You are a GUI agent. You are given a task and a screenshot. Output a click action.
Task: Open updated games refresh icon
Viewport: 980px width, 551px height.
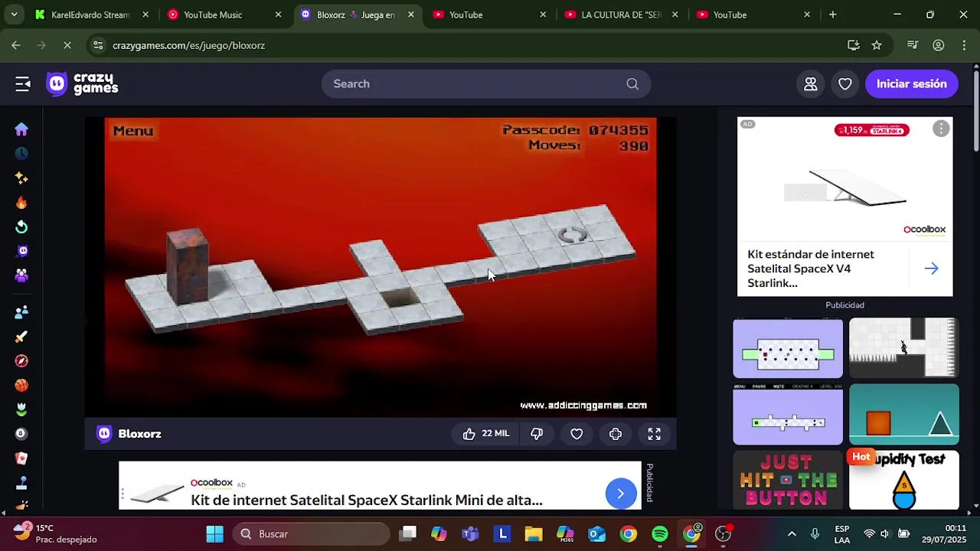[21, 227]
